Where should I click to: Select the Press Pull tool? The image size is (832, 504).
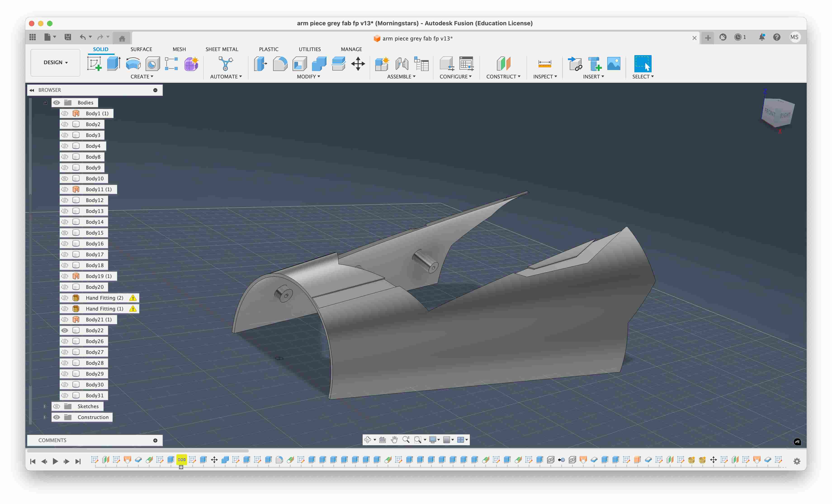[x=260, y=64]
